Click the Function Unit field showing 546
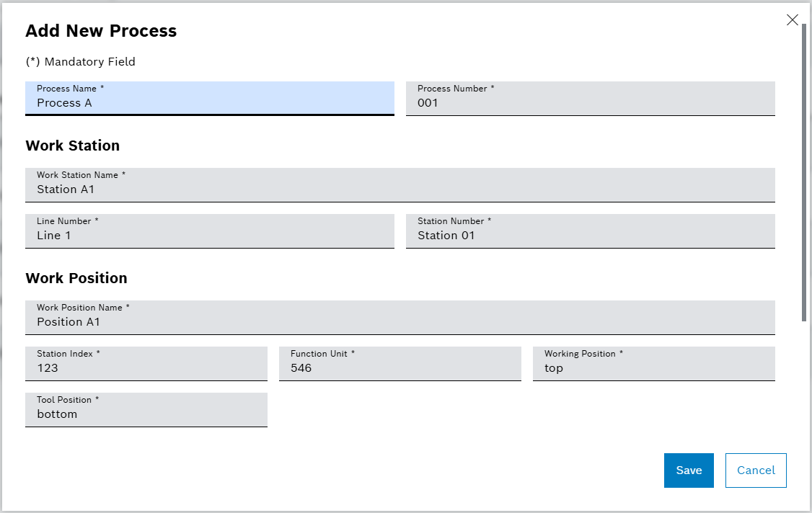 [x=400, y=364]
